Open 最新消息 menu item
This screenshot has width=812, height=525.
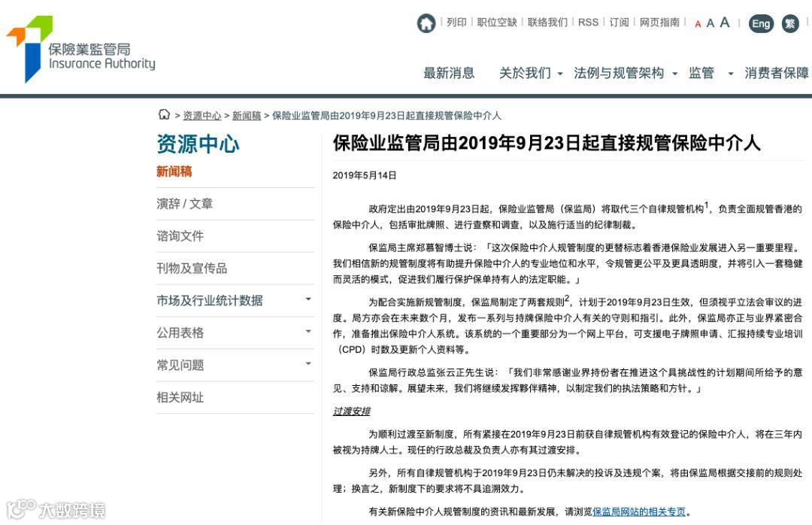pyautogui.click(x=449, y=73)
